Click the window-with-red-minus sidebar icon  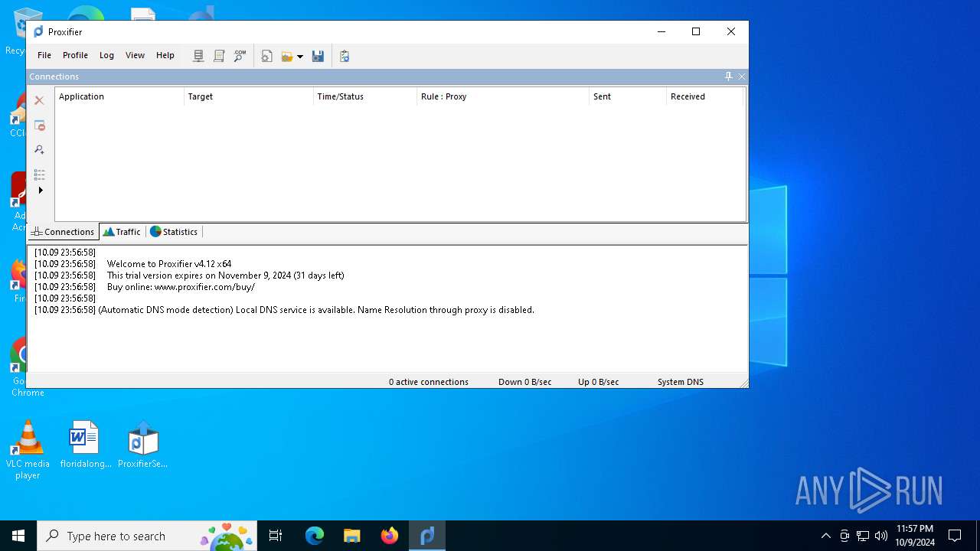(39, 126)
